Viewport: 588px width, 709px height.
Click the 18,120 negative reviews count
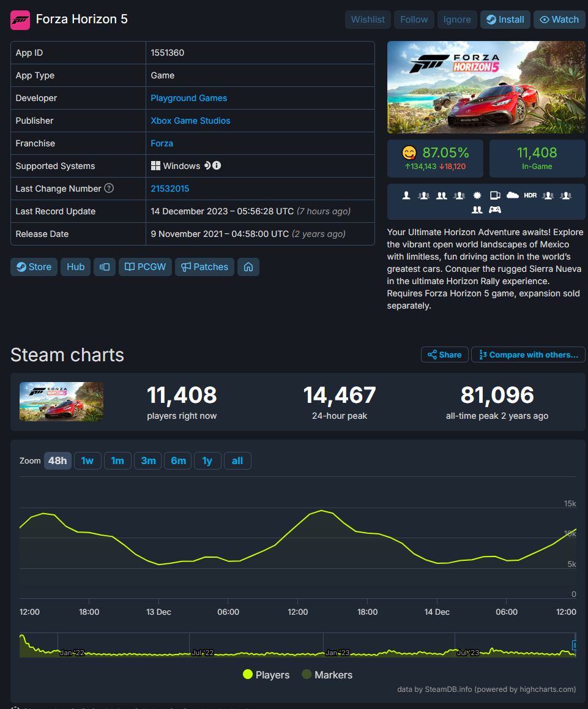(452, 167)
